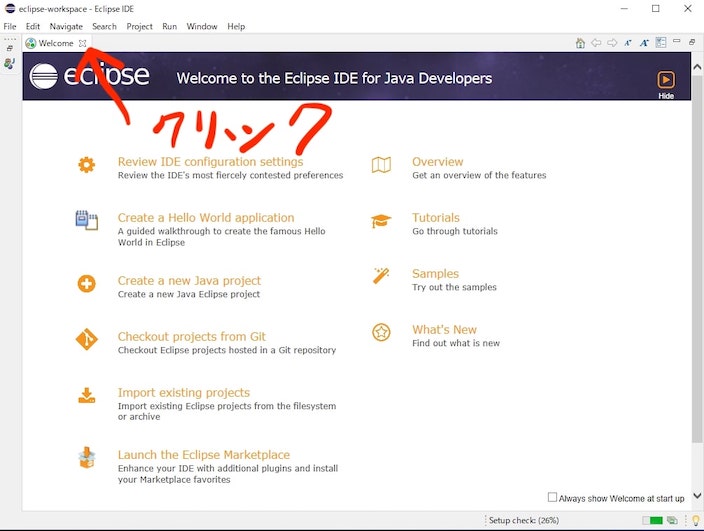
Task: Click the Welcome page vertical scrollbar thumb
Action: 697,259
